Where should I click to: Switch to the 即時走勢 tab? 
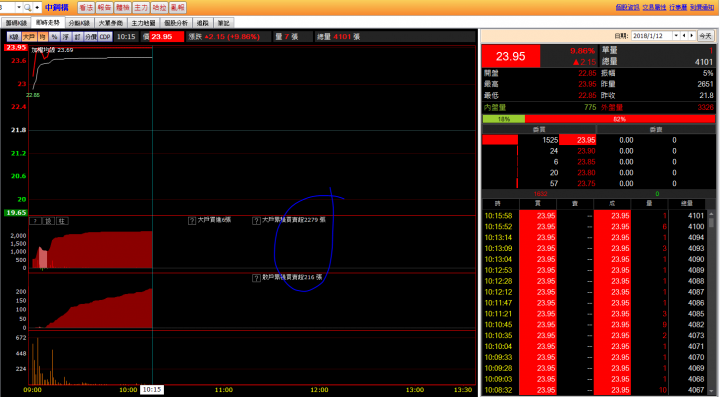[x=48, y=22]
